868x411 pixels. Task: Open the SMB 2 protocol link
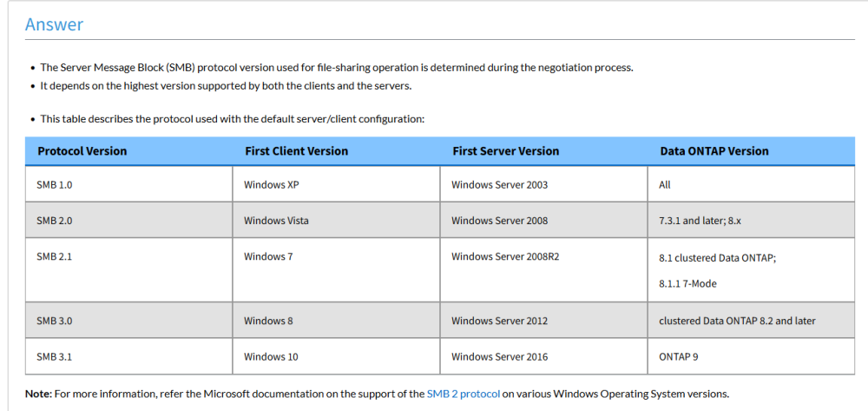click(x=464, y=394)
